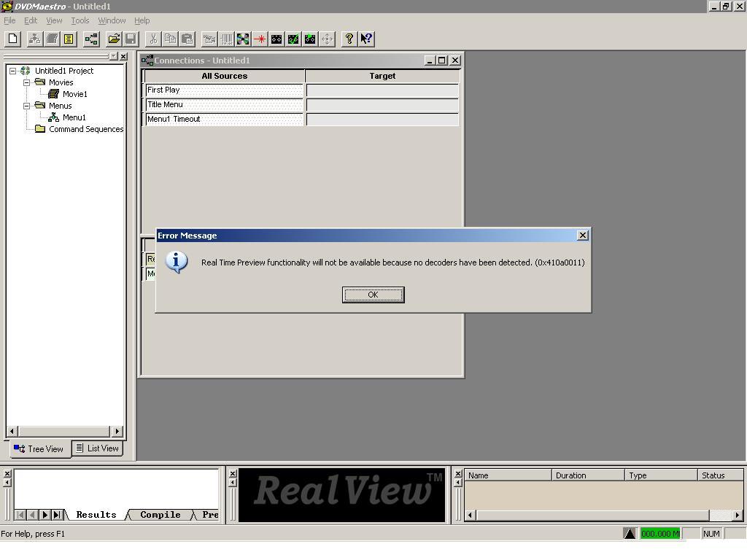
Task: Click the Open folder toolbar icon
Action: pyautogui.click(x=114, y=39)
